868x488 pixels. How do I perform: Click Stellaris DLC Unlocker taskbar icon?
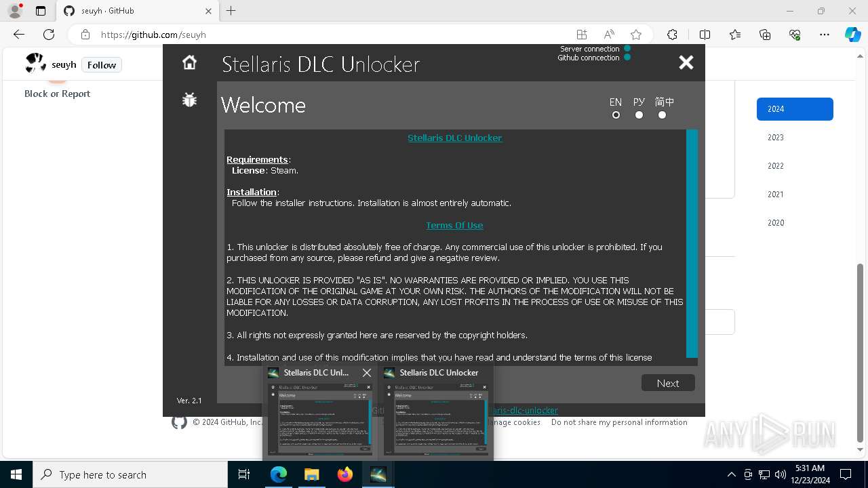378,474
